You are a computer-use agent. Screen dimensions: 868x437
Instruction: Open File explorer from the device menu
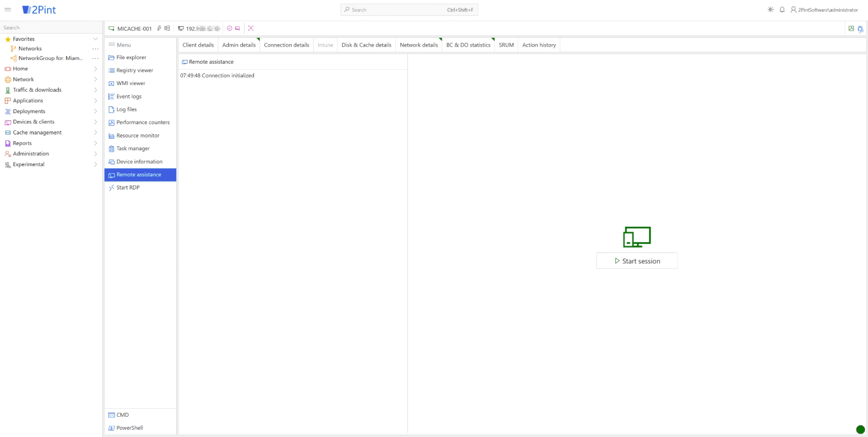[140, 57]
